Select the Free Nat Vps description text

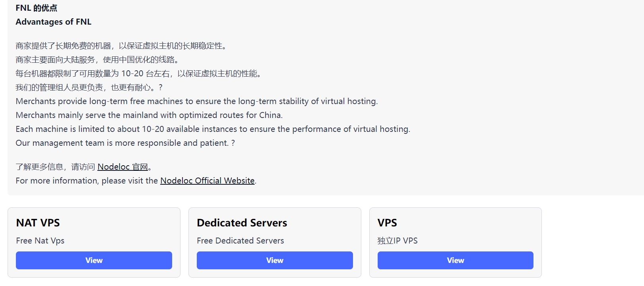click(x=40, y=241)
